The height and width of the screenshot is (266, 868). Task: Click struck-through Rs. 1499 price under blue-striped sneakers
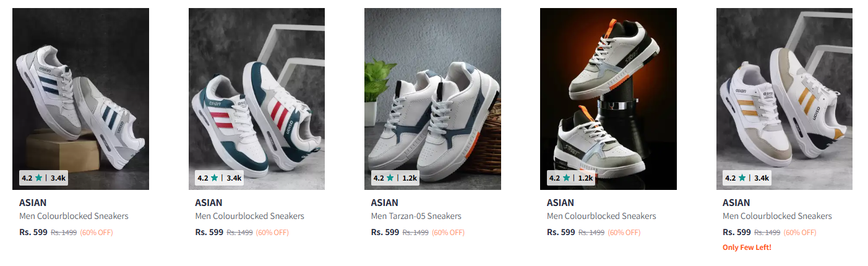pos(64,233)
